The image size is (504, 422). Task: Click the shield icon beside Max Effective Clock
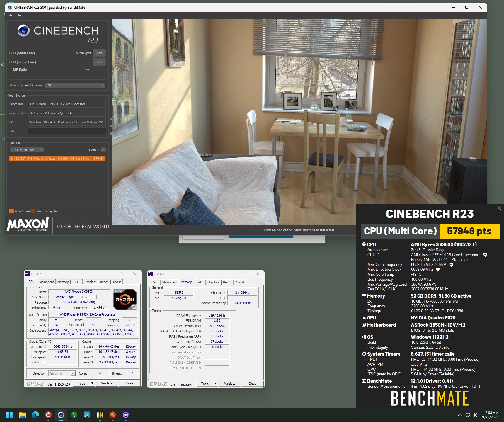click(x=438, y=269)
